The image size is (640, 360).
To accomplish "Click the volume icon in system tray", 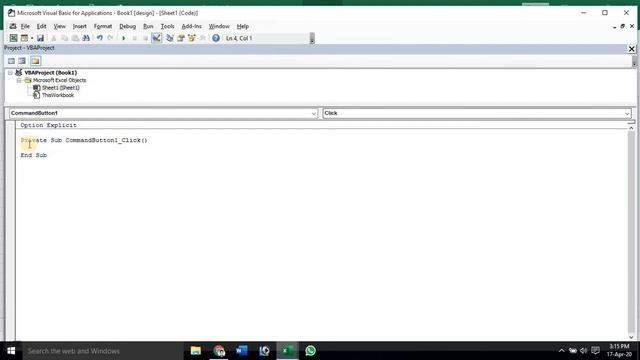I will tap(584, 351).
